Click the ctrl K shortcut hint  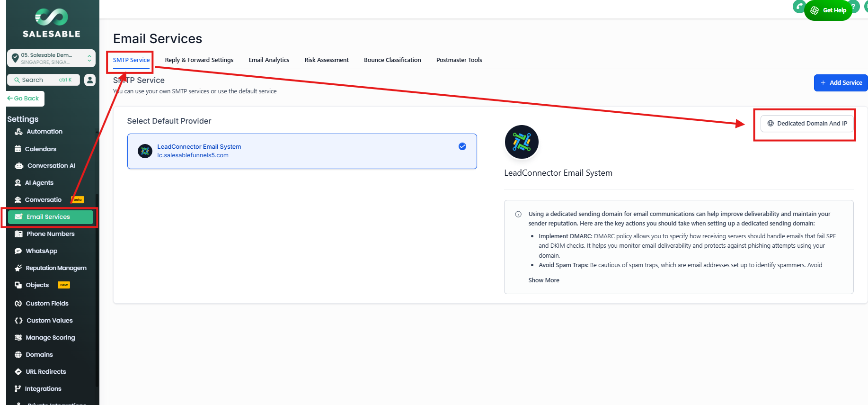[x=65, y=80]
